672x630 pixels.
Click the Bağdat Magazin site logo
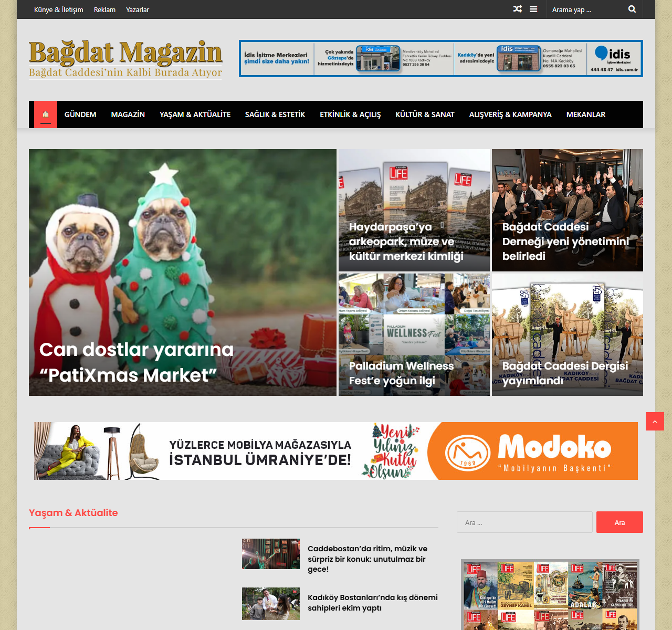point(125,59)
